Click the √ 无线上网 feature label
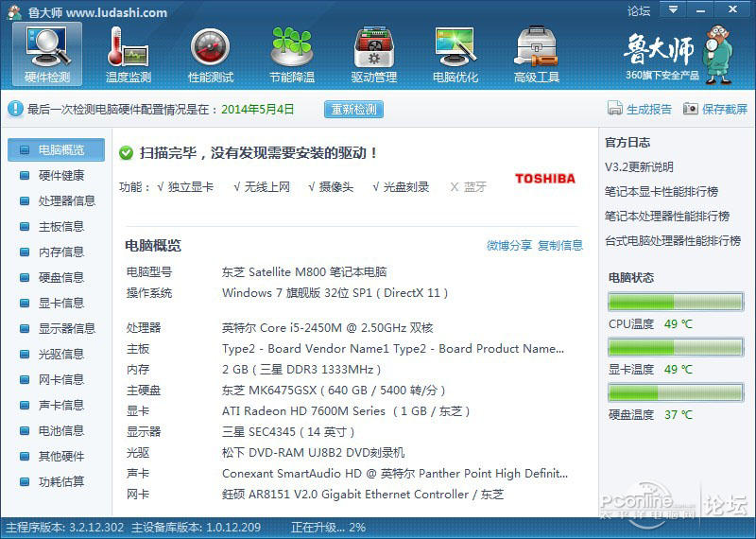 pos(262,187)
